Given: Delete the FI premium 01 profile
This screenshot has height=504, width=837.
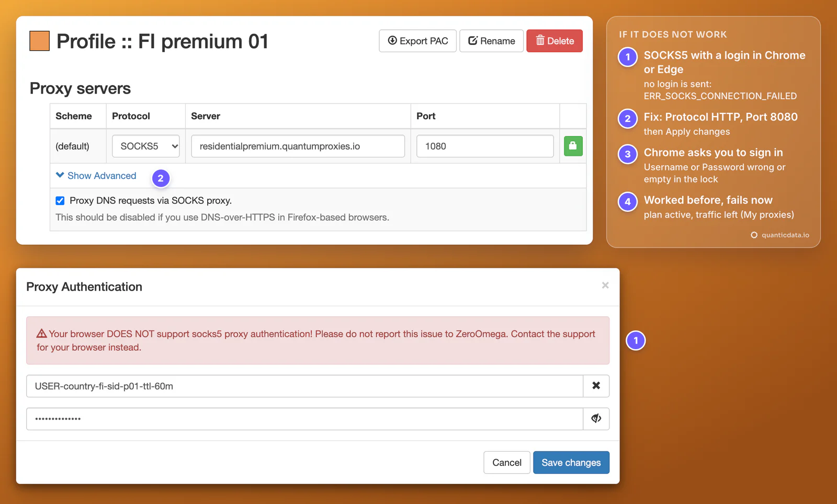Looking at the screenshot, I should (x=555, y=41).
